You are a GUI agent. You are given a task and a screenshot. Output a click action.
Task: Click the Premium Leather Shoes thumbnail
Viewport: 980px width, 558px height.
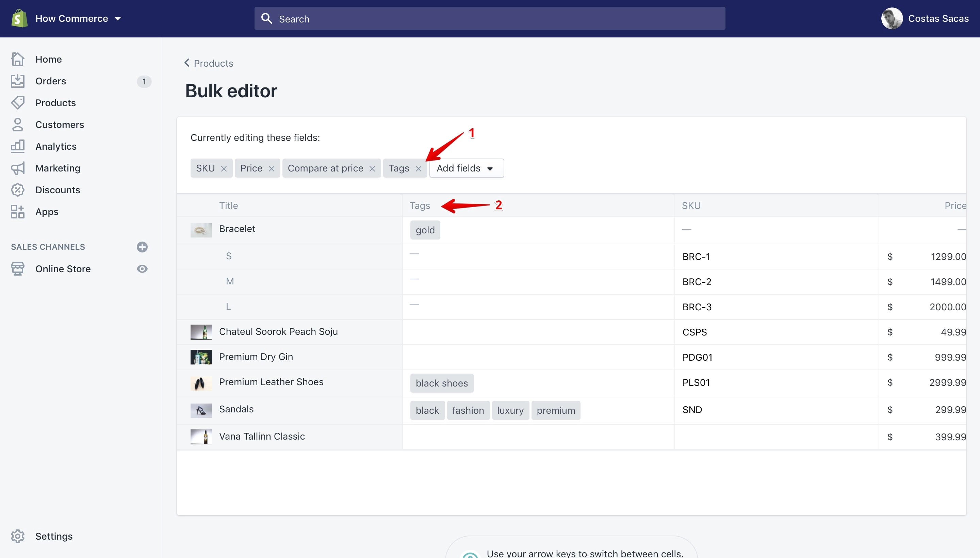[x=201, y=383]
